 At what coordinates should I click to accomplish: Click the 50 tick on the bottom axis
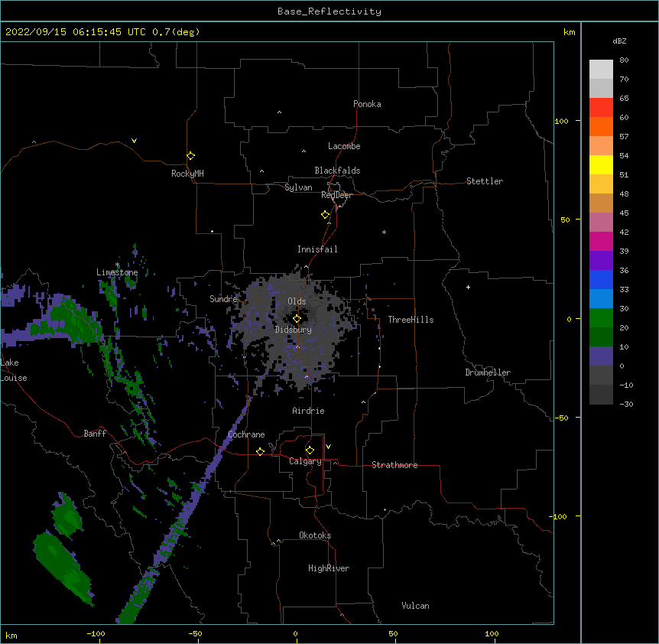tap(393, 633)
